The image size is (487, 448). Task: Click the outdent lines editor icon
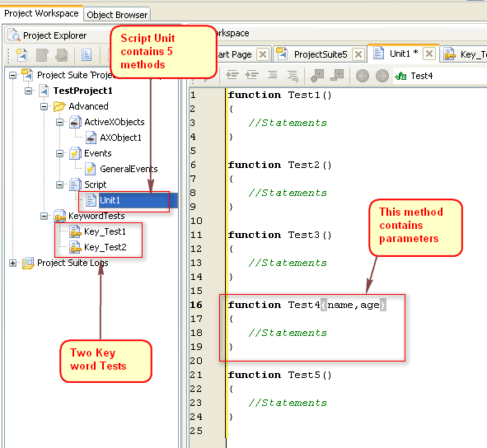point(232,75)
